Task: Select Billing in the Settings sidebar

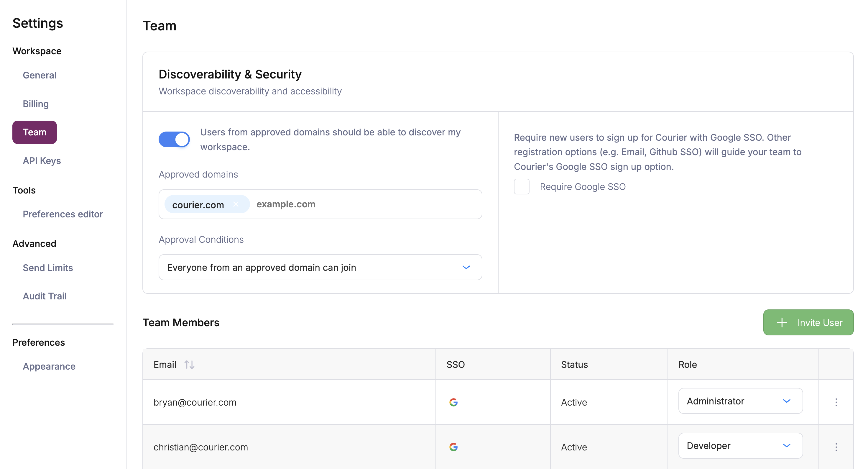Action: point(35,104)
